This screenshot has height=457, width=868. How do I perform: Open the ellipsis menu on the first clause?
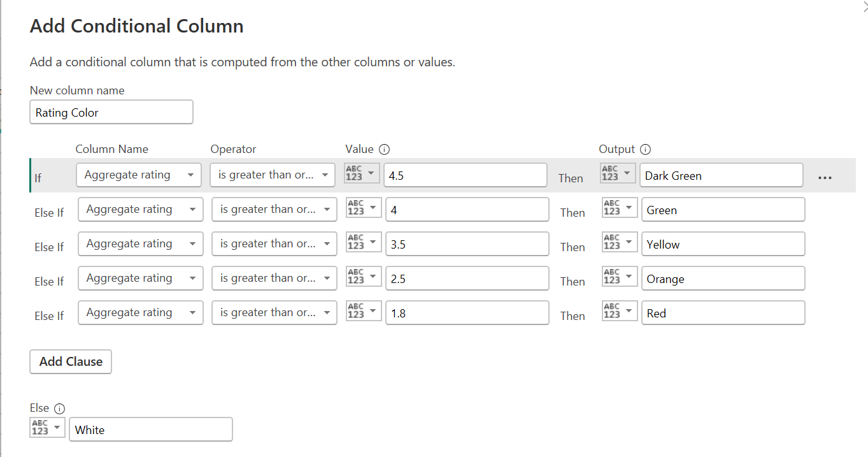pyautogui.click(x=825, y=178)
